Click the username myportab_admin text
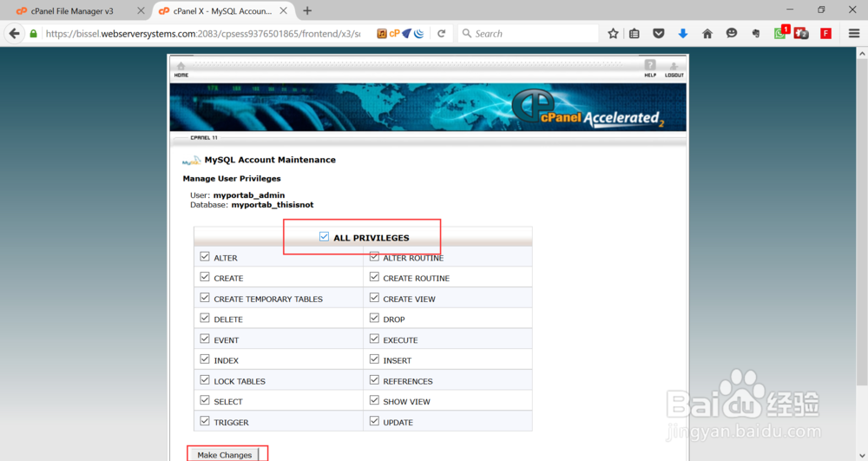The height and width of the screenshot is (461, 868). 249,194
